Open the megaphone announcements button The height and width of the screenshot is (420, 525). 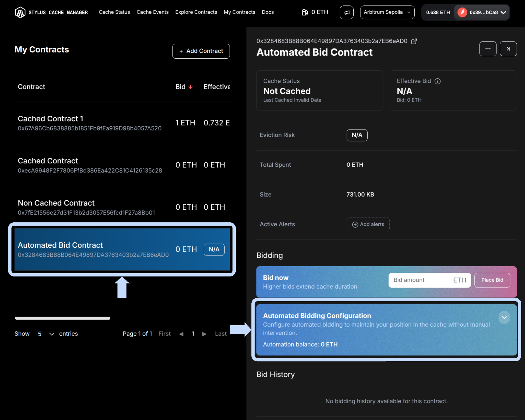click(347, 12)
